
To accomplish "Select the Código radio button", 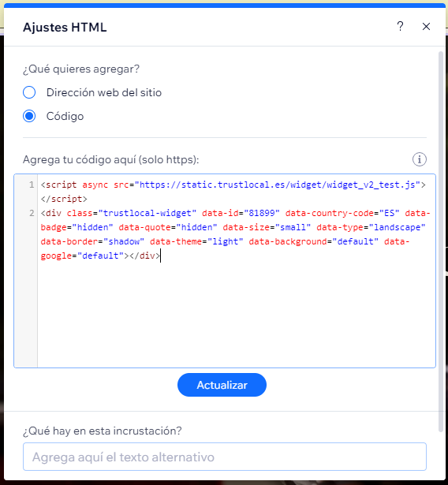I will click(29, 116).
